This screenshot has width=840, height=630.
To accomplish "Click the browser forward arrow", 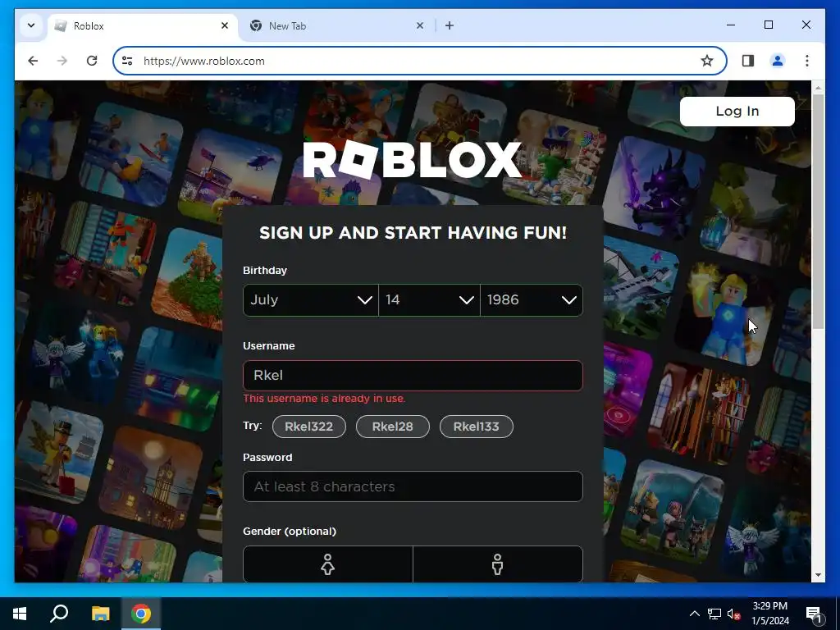I will tap(62, 61).
